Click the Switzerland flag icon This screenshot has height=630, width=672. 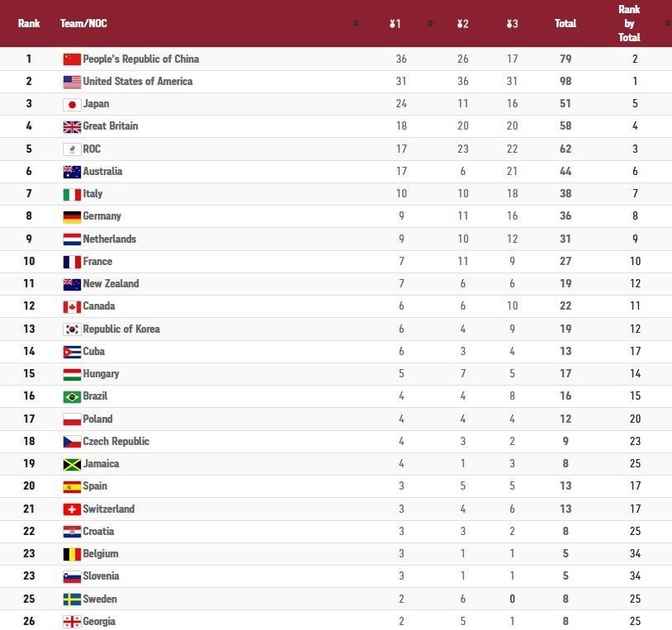coord(72,509)
